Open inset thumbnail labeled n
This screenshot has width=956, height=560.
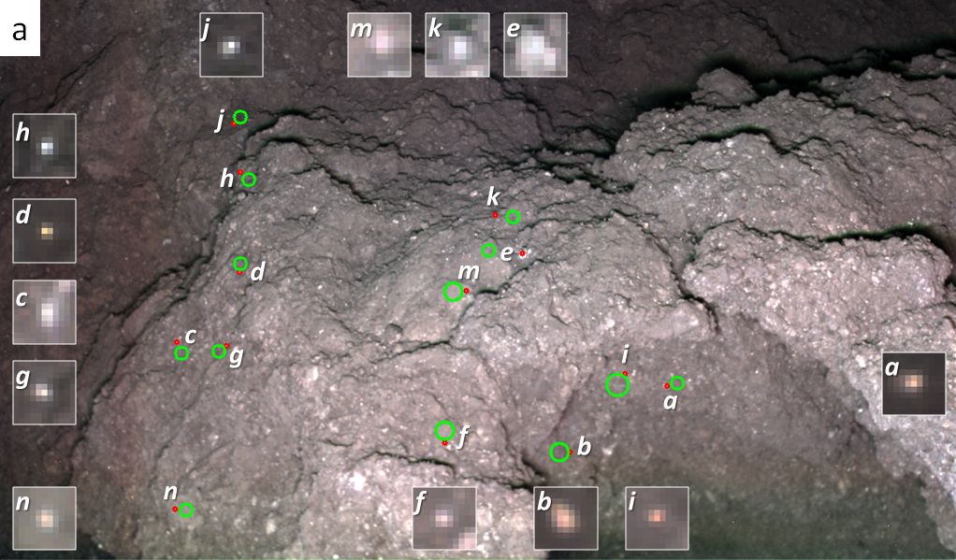click(45, 518)
